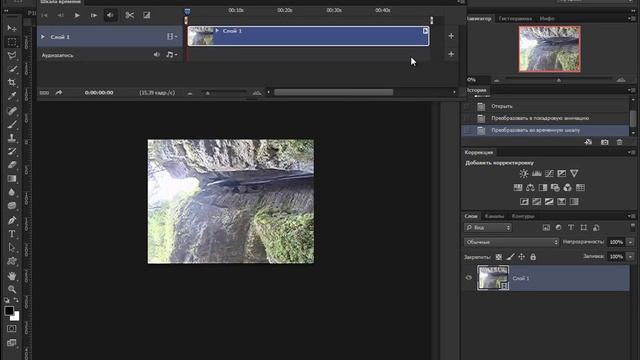Select the Eraser tool
Image resolution: width=640 pixels, height=360 pixels.
[12, 165]
